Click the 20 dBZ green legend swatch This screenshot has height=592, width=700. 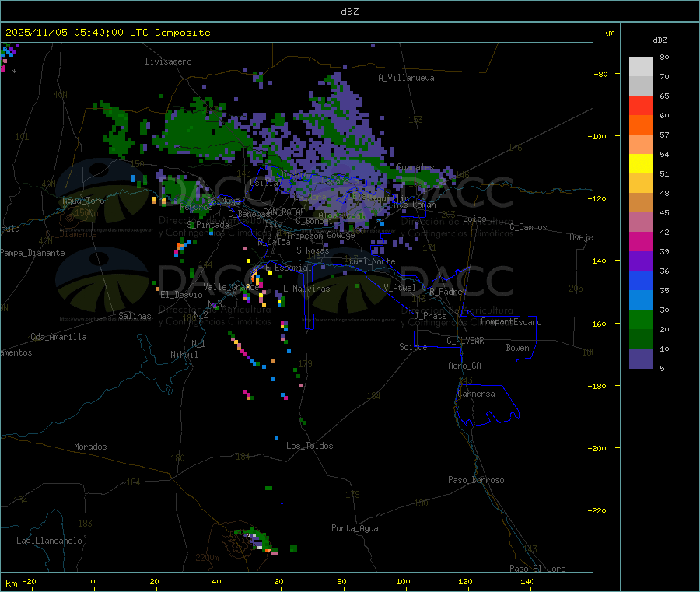tap(641, 339)
